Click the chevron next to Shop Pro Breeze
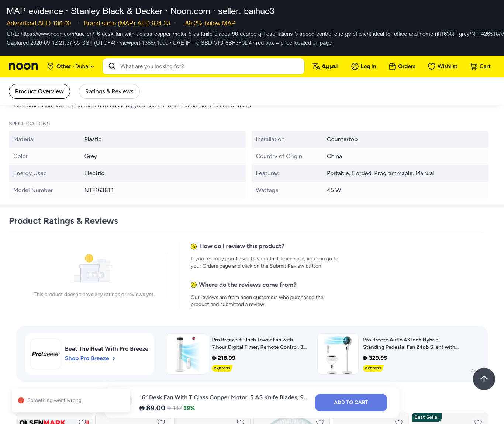504x424 pixels. [114, 359]
